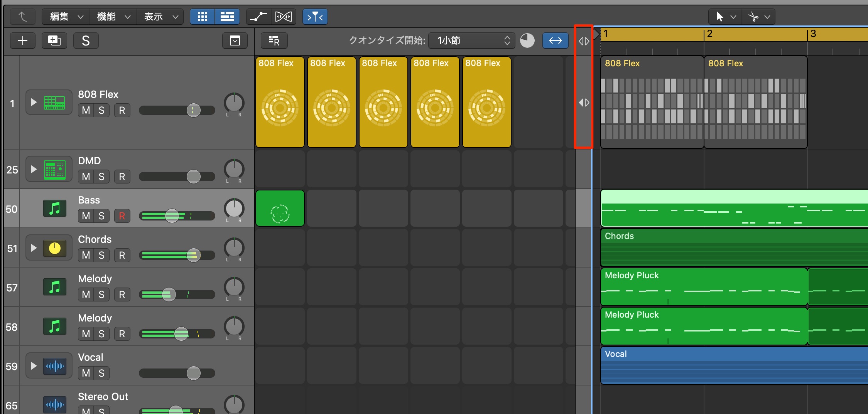Image resolution: width=868 pixels, height=414 pixels.
Task: Click the Catch Playhead button
Action: pos(315,17)
